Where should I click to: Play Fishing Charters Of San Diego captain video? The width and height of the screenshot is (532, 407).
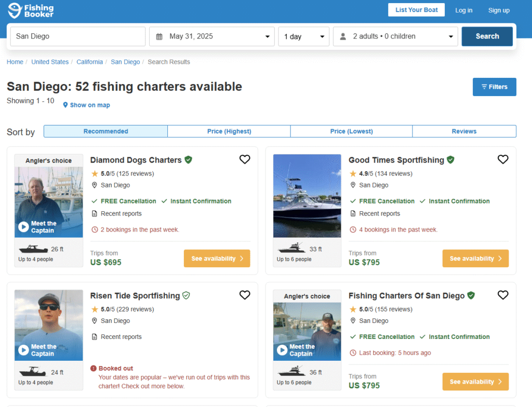tap(282, 350)
